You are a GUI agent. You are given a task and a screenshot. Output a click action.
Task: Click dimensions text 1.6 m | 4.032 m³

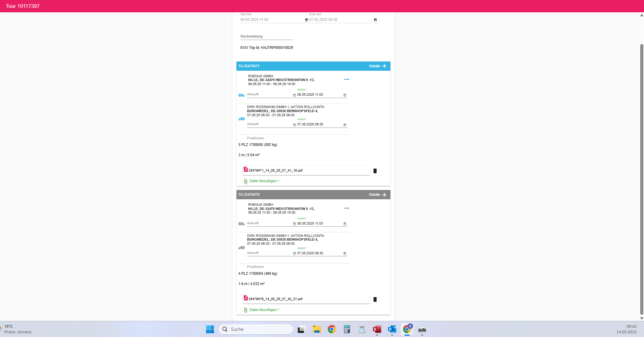[252, 284]
